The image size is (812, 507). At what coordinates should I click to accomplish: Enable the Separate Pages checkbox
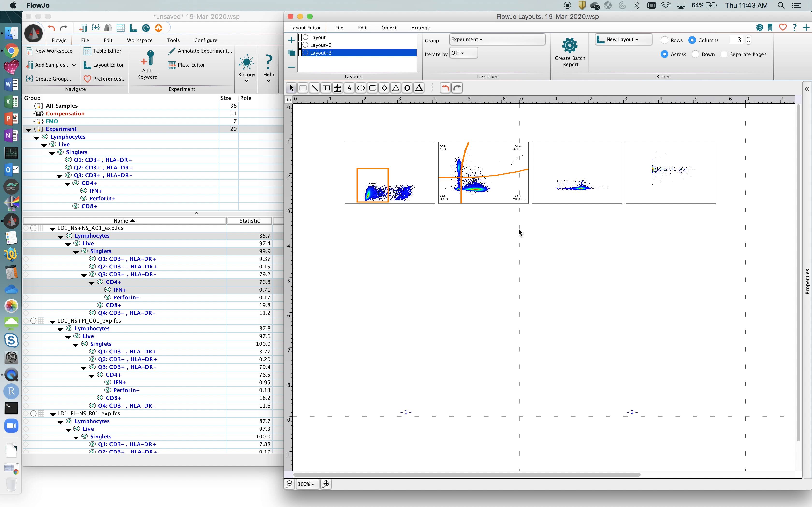click(x=724, y=54)
